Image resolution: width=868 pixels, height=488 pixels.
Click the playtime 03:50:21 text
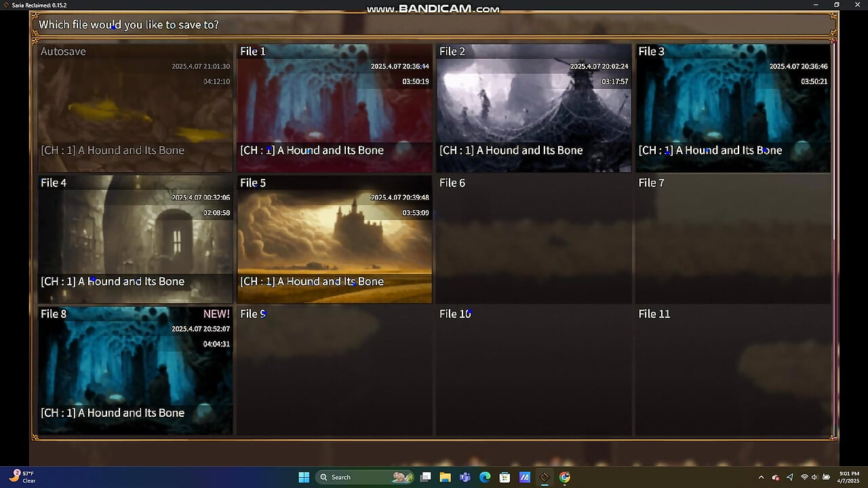tap(814, 81)
